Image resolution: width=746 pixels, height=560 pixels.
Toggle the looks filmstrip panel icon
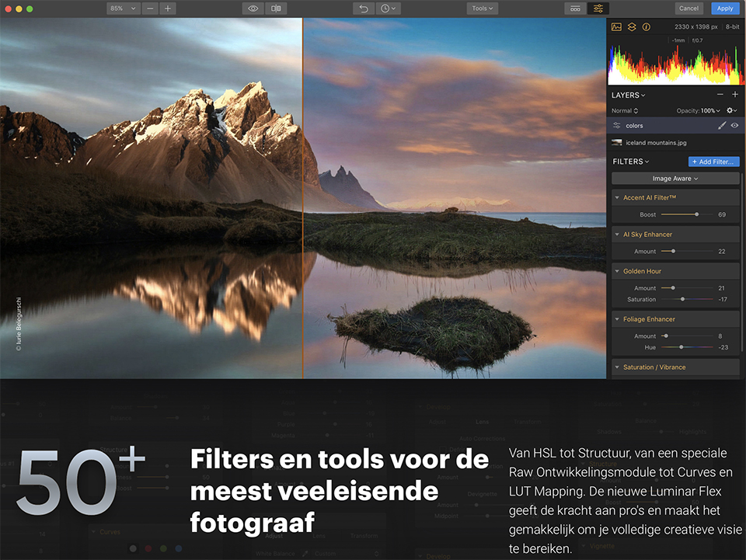(575, 9)
